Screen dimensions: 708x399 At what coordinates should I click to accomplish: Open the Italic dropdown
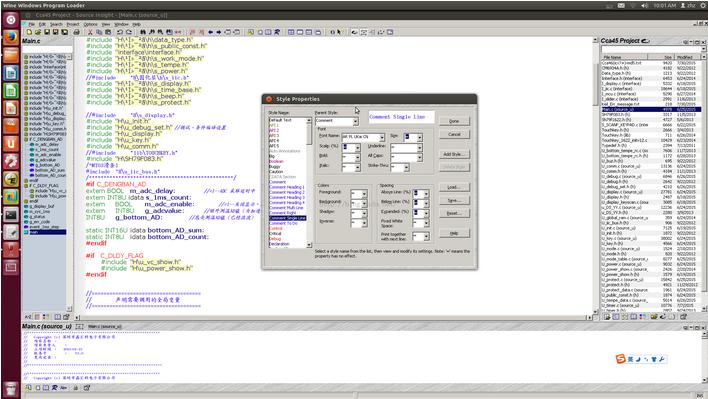pyautogui.click(x=358, y=167)
